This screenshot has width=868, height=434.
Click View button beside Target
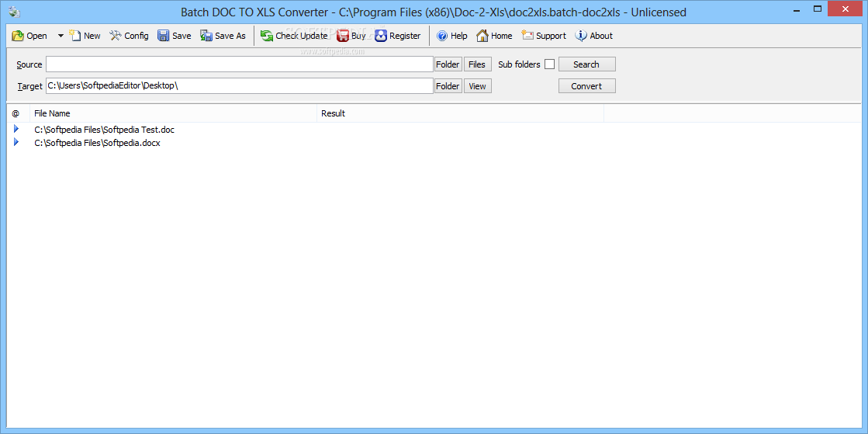click(477, 86)
